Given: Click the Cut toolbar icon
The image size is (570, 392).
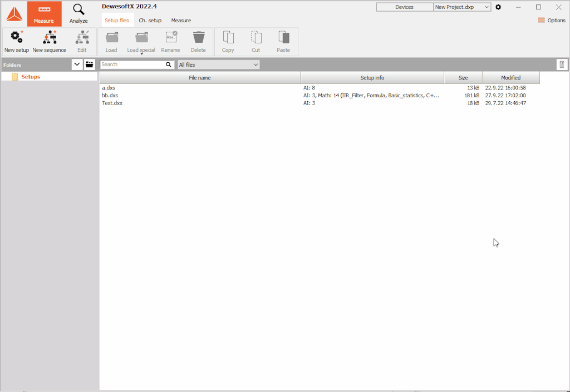Looking at the screenshot, I should click(x=256, y=37).
